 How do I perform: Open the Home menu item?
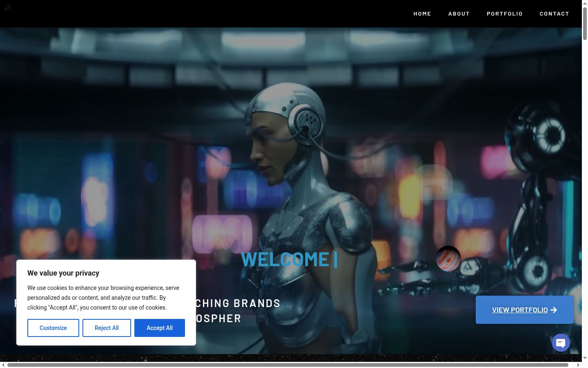click(422, 13)
